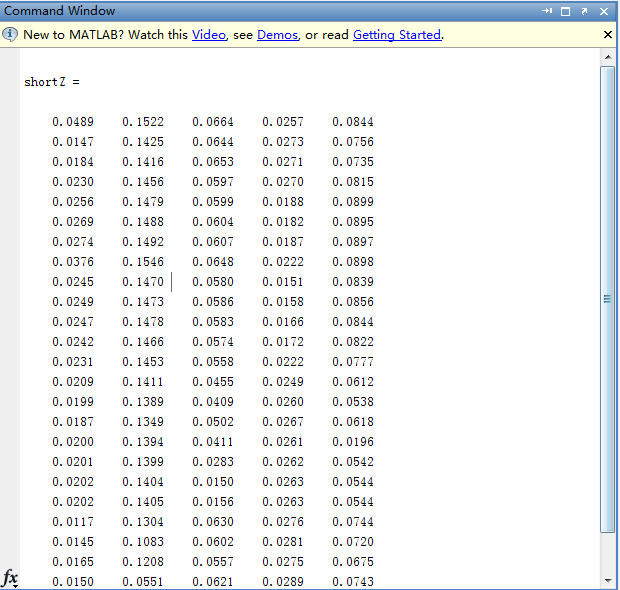Click the value 0.0551
Viewport: 620px width, 590px height.
pyautogui.click(x=143, y=582)
